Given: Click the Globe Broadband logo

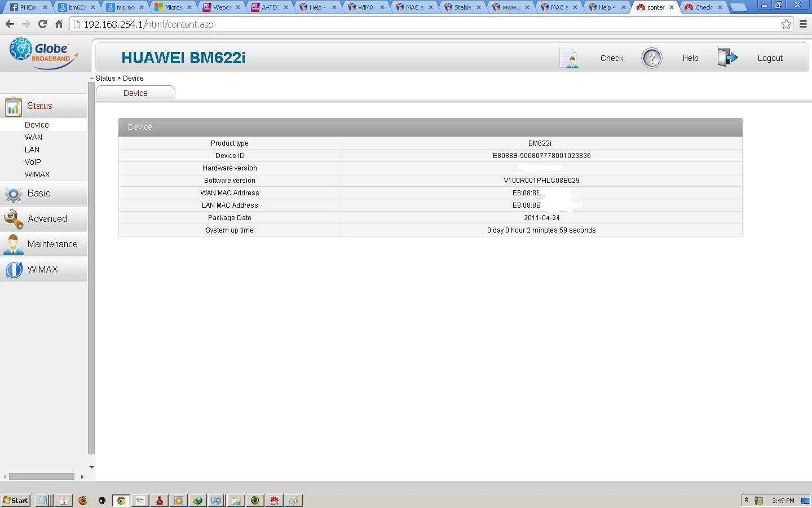Looking at the screenshot, I should (43, 54).
